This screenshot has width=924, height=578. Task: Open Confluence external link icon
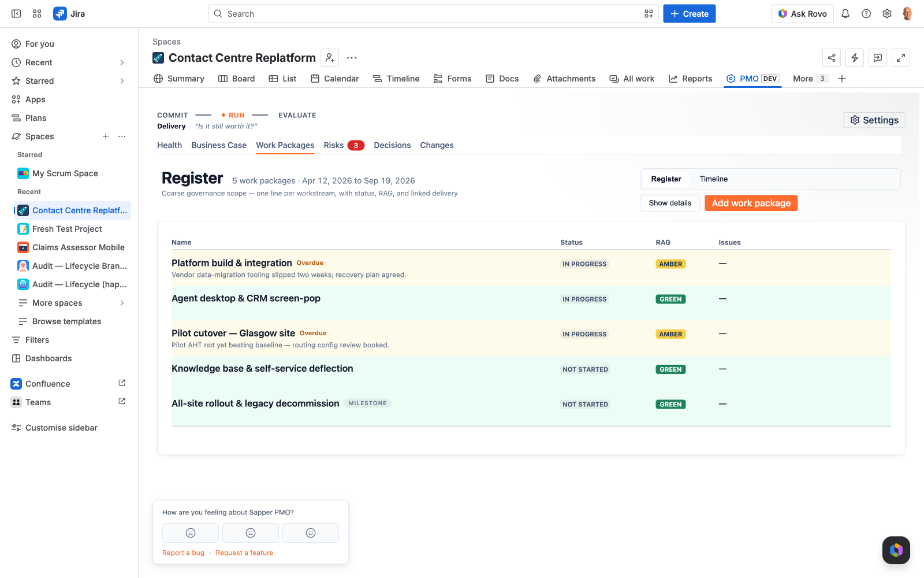pos(122,383)
